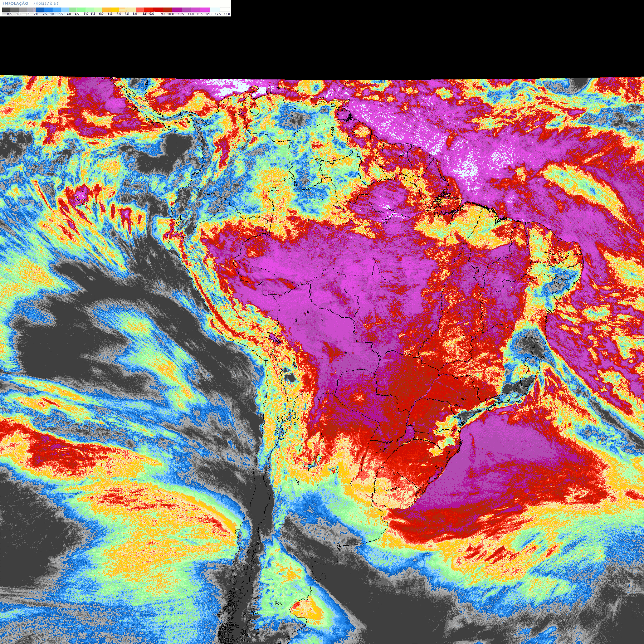The width and height of the screenshot is (644, 644).
Task: Click the "(Horas / dia)" units label
Action: (x=46, y=3)
